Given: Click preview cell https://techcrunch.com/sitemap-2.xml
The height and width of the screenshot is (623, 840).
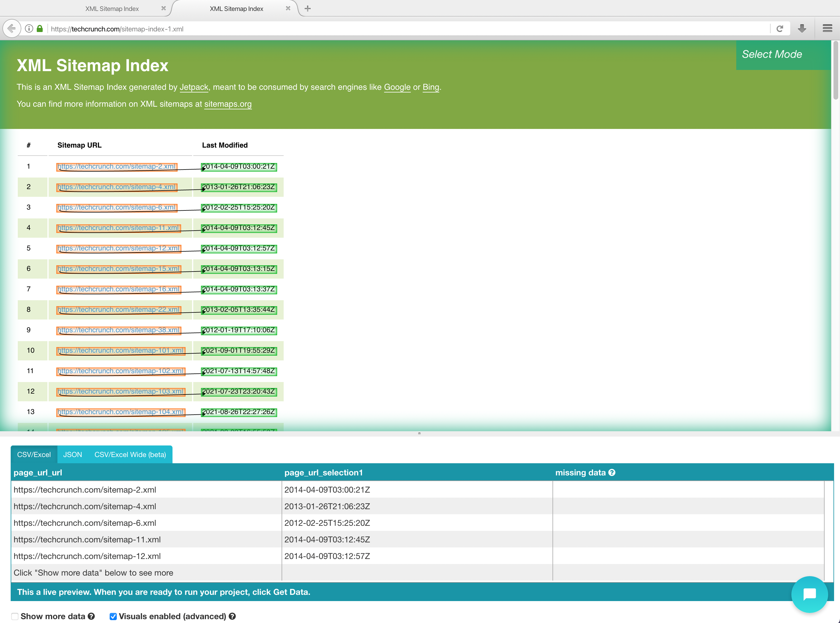Looking at the screenshot, I should click(146, 490).
